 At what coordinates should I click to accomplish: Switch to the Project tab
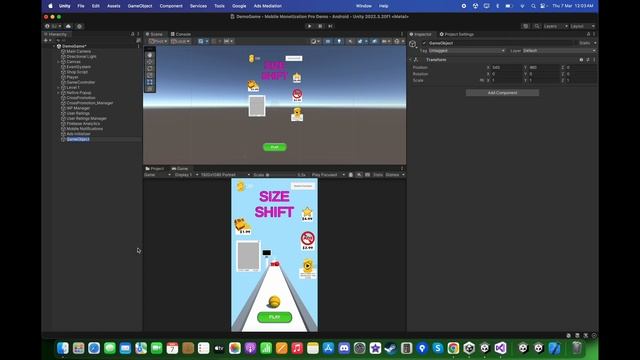(155, 169)
